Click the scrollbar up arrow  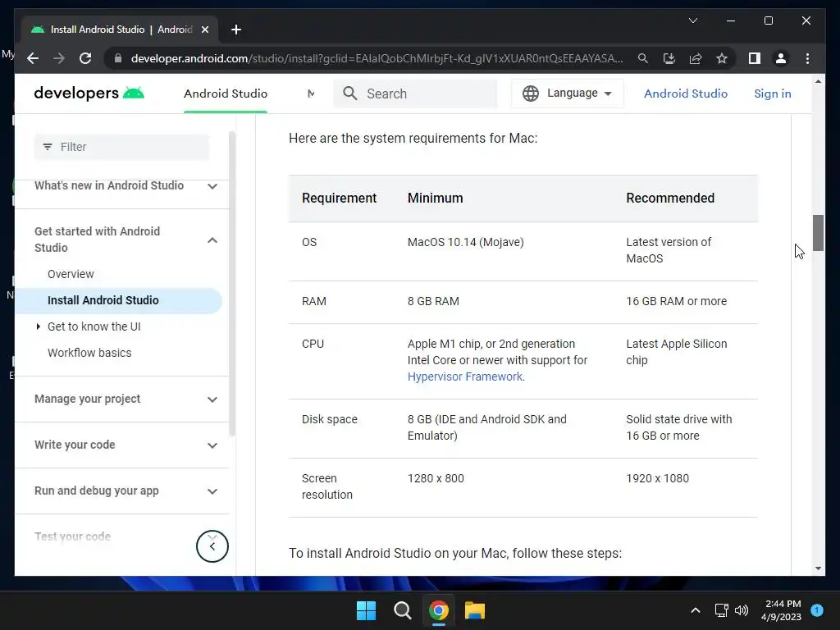point(818,81)
